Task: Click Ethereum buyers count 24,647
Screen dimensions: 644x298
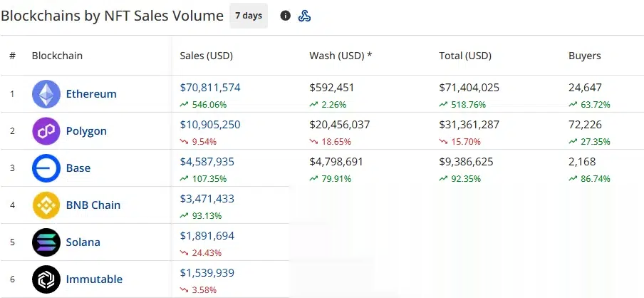Action: pos(586,88)
